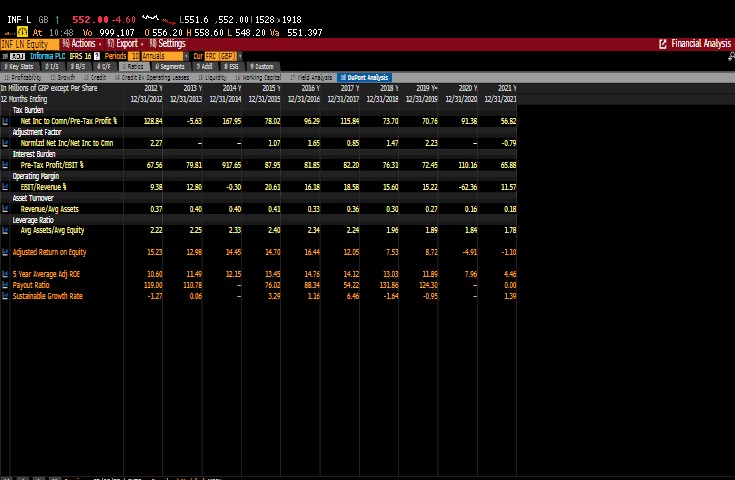This screenshot has height=480, width=735.
Task: Open chart icon for EBIT/Revenue % row
Action: 5,187
